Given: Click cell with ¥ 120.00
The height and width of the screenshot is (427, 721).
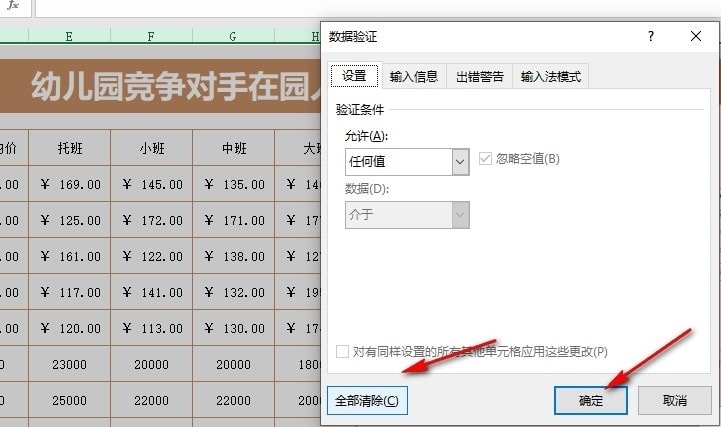Looking at the screenshot, I should tap(69, 328).
